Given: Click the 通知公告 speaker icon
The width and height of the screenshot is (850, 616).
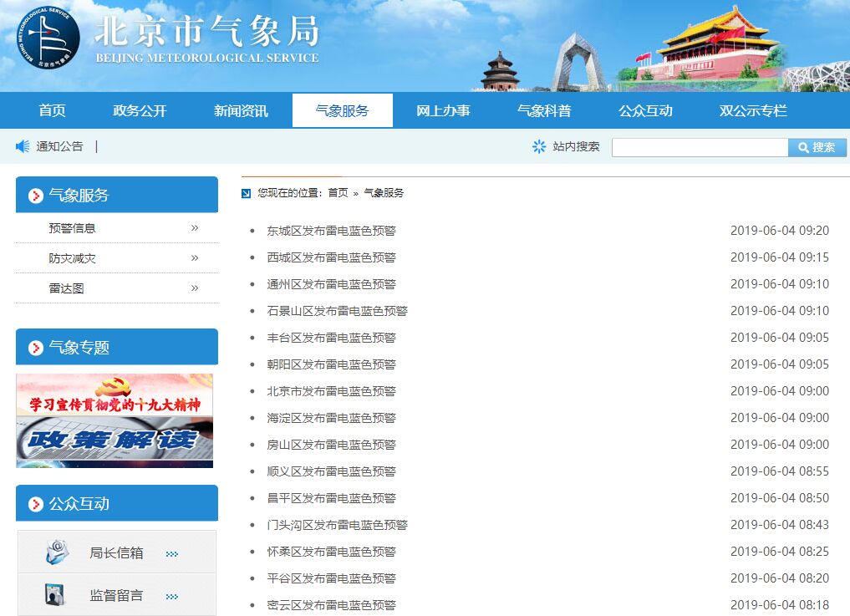Looking at the screenshot, I should tap(23, 146).
